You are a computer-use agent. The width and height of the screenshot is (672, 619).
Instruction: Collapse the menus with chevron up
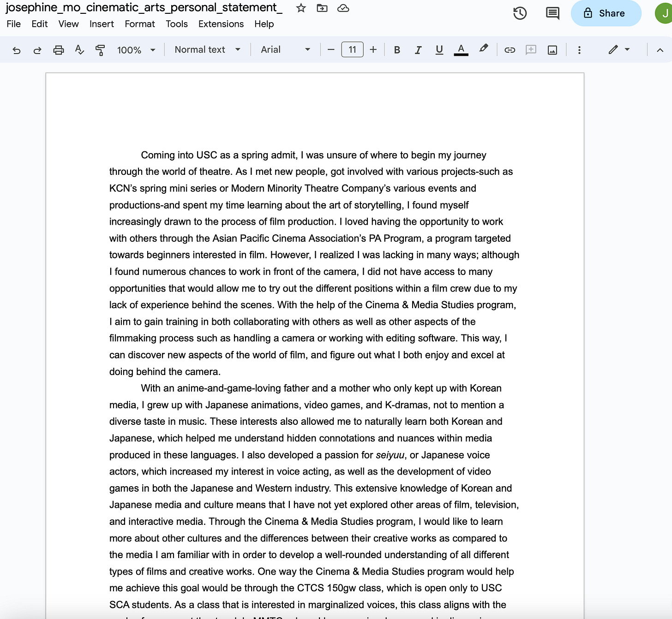point(660,50)
